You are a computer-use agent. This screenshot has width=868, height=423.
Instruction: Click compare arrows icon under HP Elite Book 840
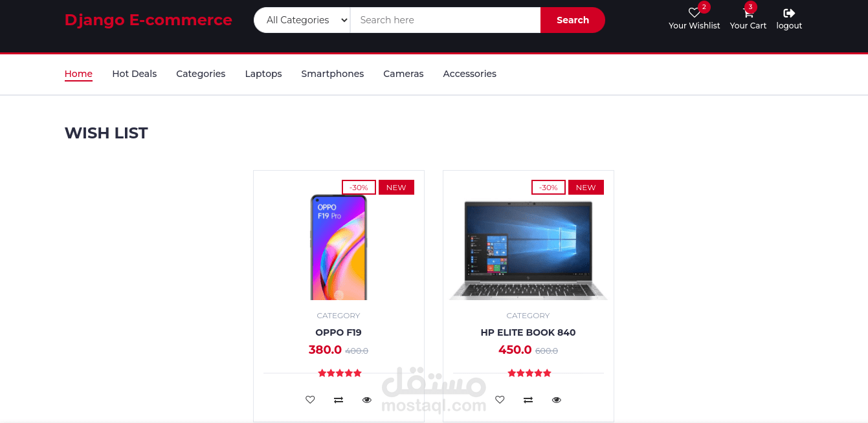tap(528, 400)
